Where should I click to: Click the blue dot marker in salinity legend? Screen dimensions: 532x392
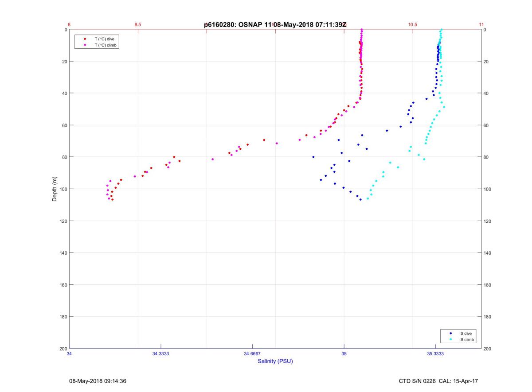[x=450, y=333]
